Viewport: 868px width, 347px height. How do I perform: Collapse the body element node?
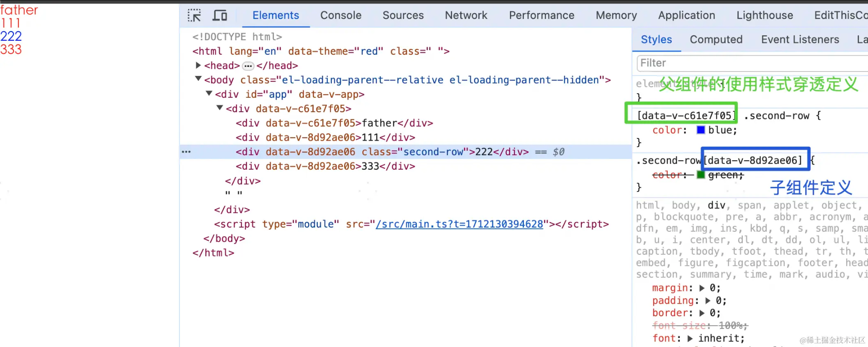click(x=198, y=79)
